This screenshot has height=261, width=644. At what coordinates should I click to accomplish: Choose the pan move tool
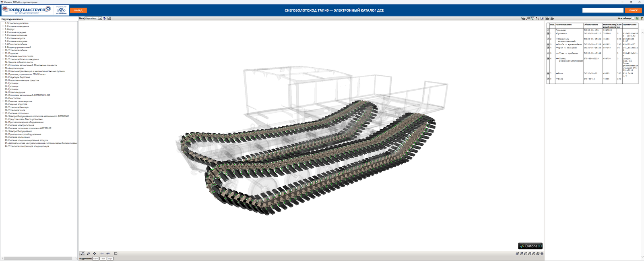95,254
